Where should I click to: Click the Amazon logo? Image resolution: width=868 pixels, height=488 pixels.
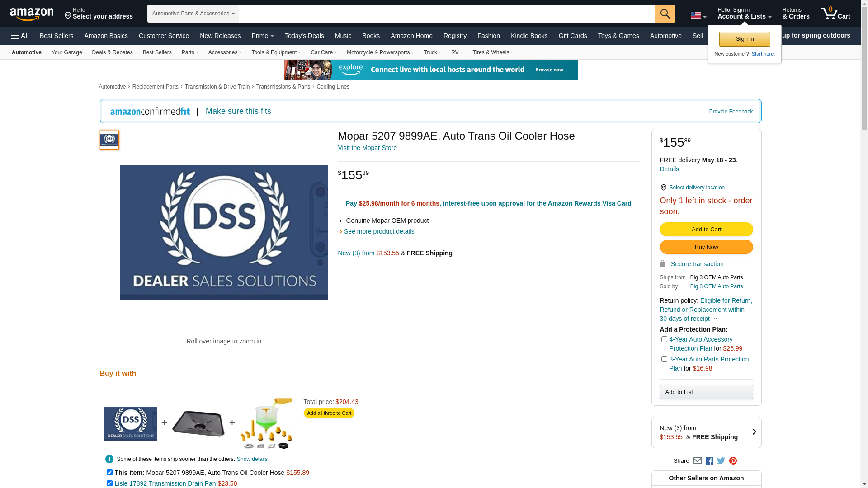coord(32,14)
